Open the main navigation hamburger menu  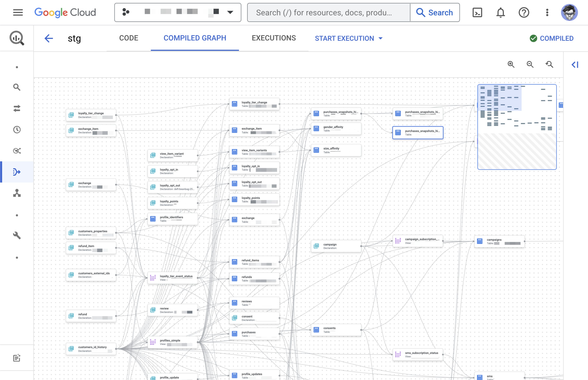[18, 12]
